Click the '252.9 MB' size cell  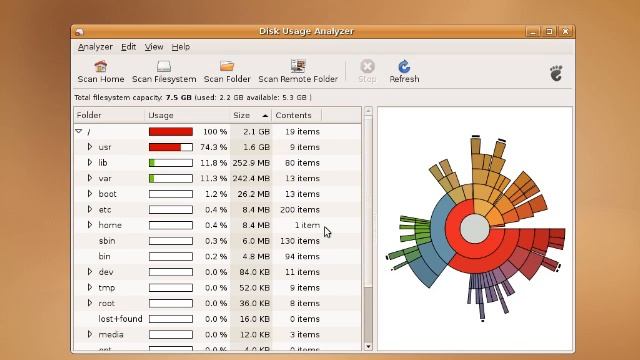coord(251,163)
